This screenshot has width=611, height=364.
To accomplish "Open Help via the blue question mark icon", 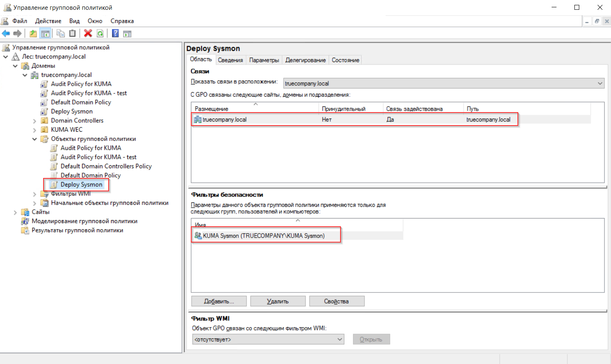I will click(116, 34).
